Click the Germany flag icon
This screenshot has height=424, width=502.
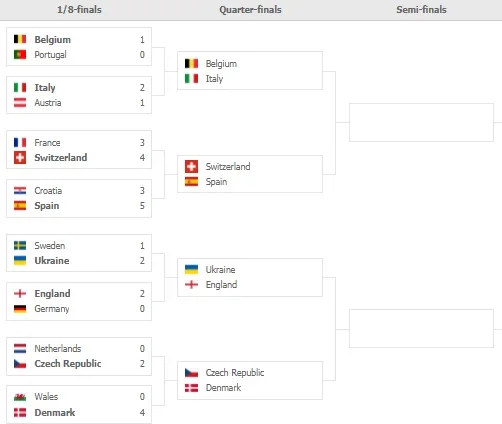click(20, 309)
